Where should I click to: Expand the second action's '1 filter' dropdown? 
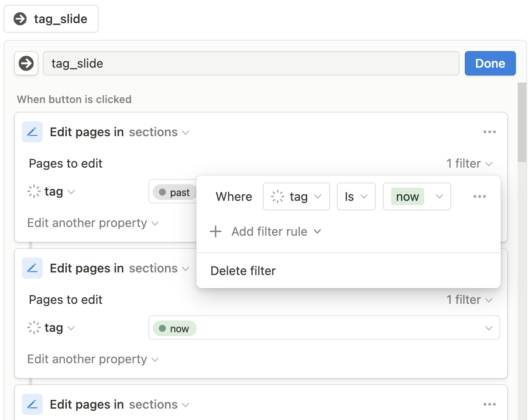click(469, 300)
